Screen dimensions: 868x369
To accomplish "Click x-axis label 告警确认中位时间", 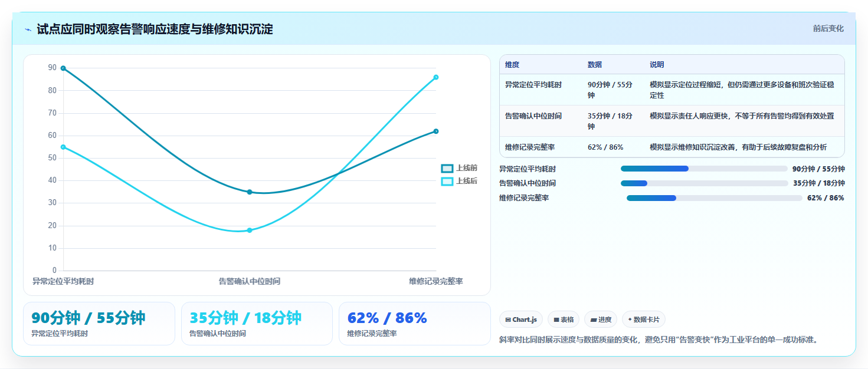I will (x=250, y=282).
